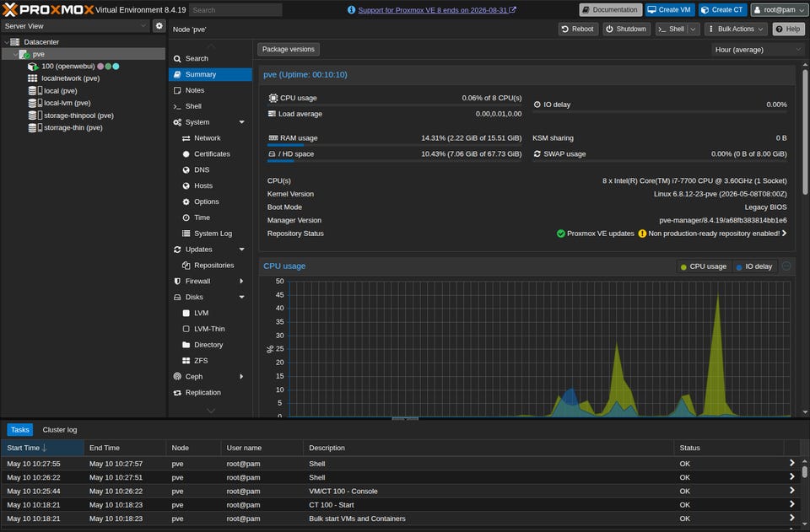
Task: Select local (pve) storage
Action: point(60,91)
